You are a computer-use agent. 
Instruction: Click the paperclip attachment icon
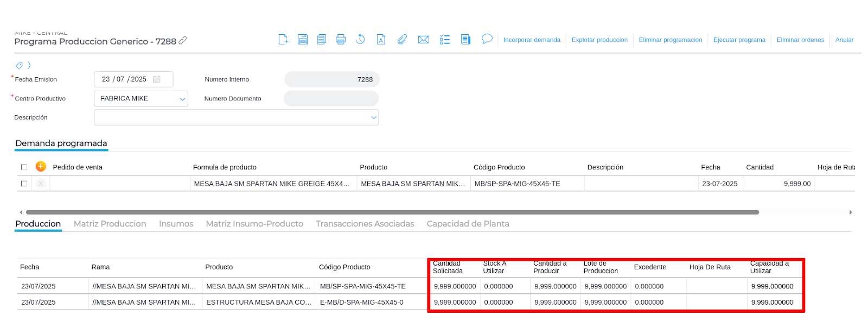click(x=402, y=40)
